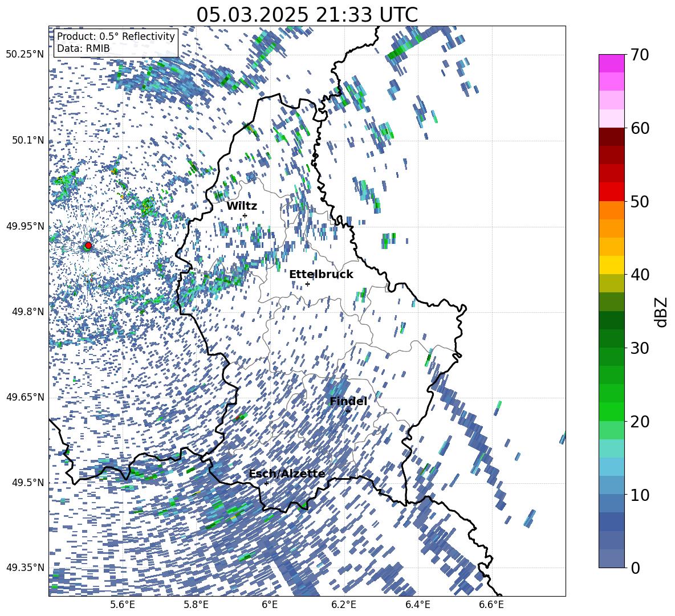This screenshot has height=616, width=675.
Task: Click the Ettelbruck city label
Action: tap(321, 275)
